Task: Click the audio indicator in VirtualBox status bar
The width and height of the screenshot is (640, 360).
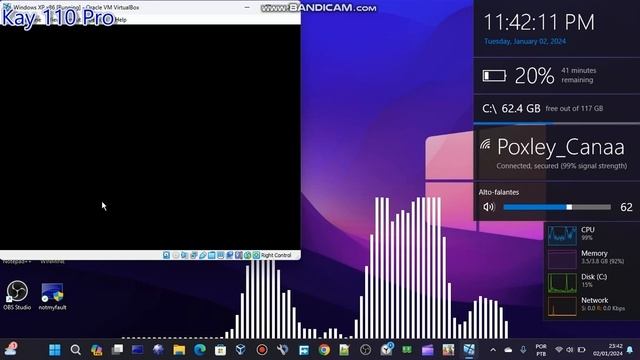Action: coord(184,255)
